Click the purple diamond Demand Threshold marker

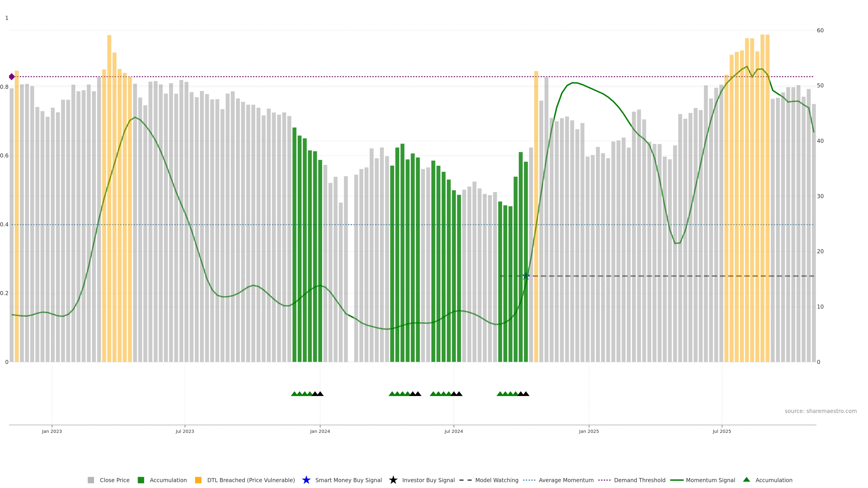coord(12,77)
